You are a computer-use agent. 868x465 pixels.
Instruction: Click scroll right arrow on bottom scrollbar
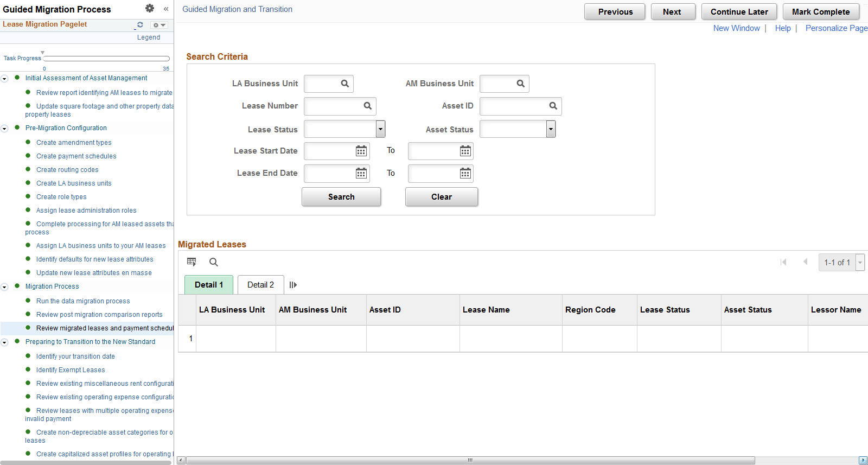coord(863,460)
